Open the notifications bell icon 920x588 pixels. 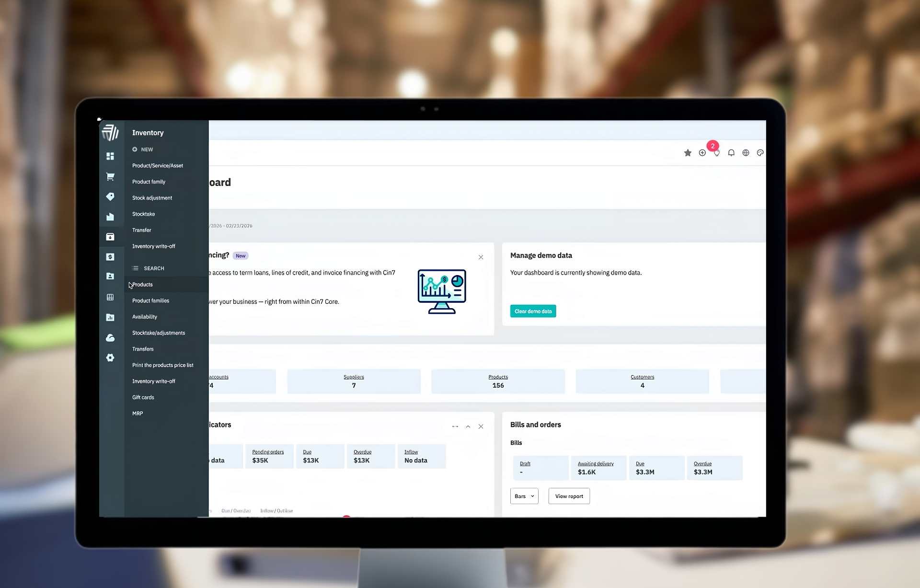731,153
